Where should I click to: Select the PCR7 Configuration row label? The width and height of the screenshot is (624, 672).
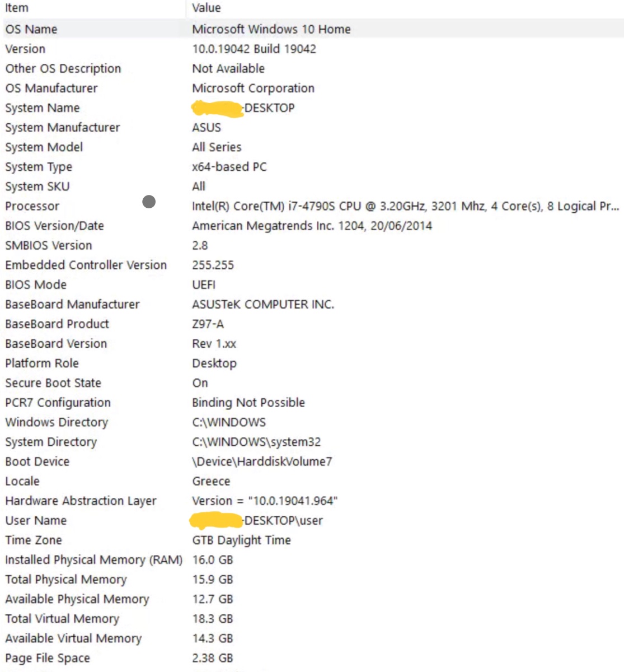(58, 403)
